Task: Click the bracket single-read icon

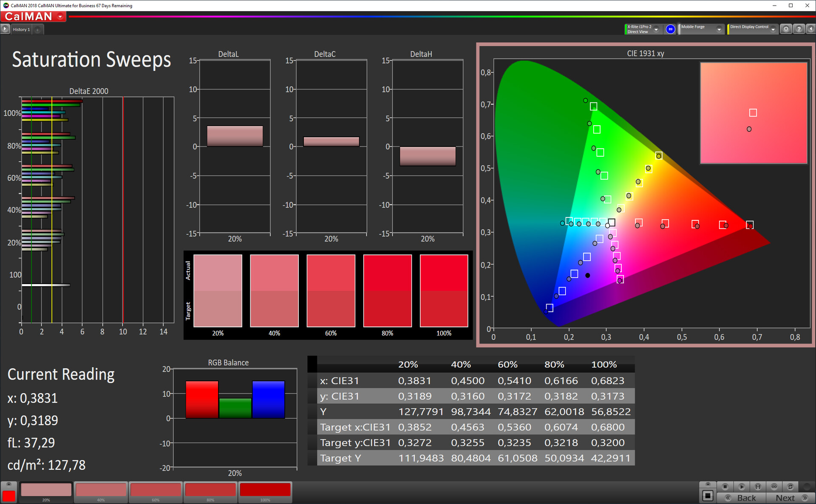Action: 758,486
